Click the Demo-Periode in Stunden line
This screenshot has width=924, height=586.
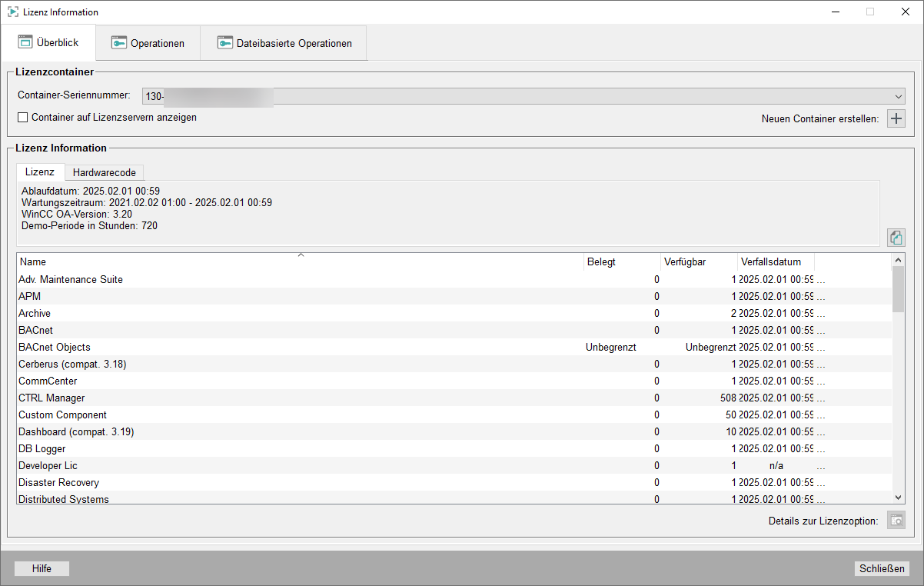[x=90, y=225]
